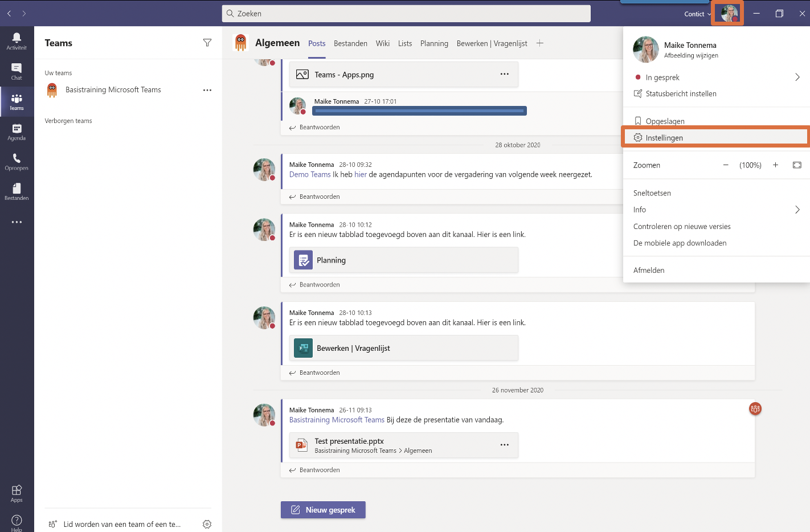
Task: Open more options for Test presentatie.pptx
Action: tap(505, 445)
